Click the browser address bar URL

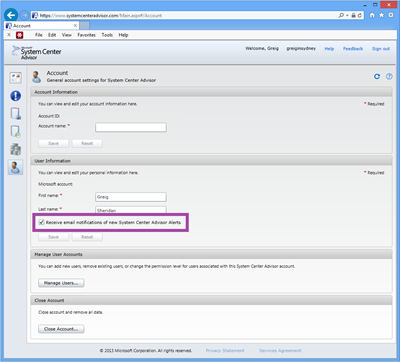coord(101,15)
